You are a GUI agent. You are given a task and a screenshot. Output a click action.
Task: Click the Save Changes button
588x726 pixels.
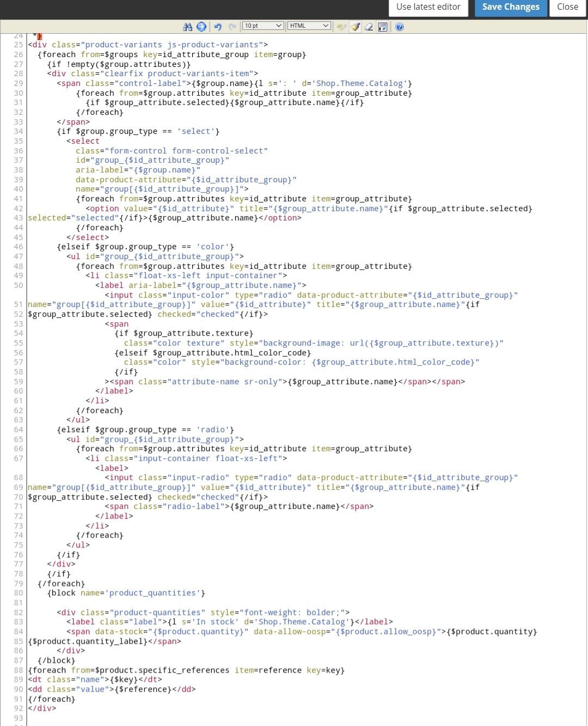click(x=511, y=7)
